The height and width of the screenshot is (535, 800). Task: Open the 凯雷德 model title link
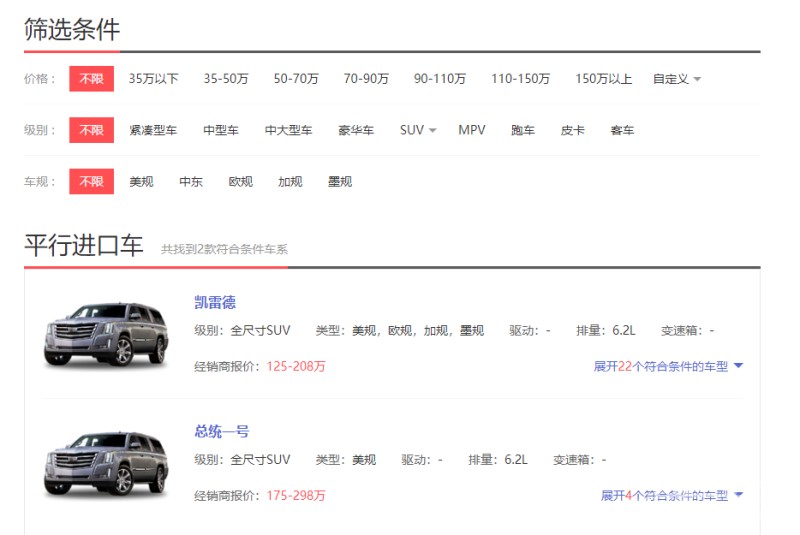pyautogui.click(x=215, y=302)
